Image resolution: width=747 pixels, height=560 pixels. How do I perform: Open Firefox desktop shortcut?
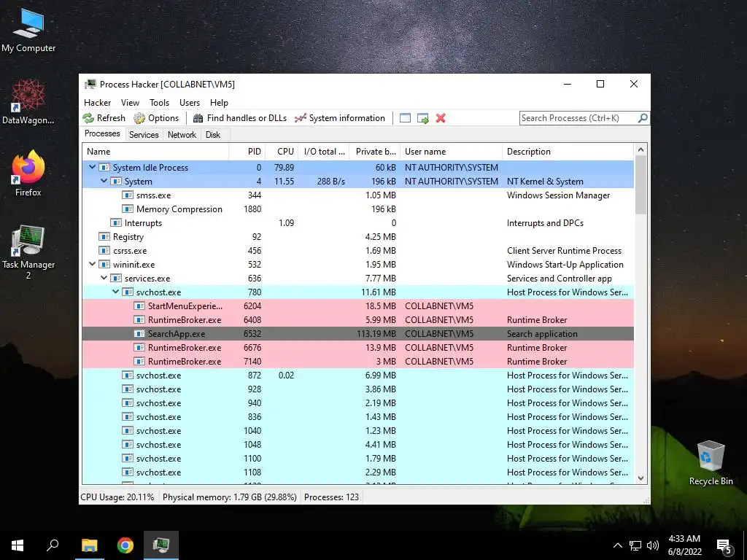click(x=28, y=174)
